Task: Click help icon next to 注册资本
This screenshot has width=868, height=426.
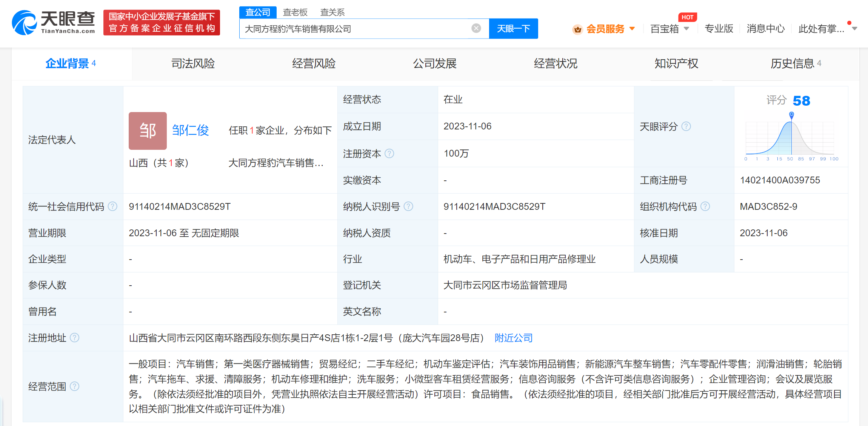Action: coord(389,154)
